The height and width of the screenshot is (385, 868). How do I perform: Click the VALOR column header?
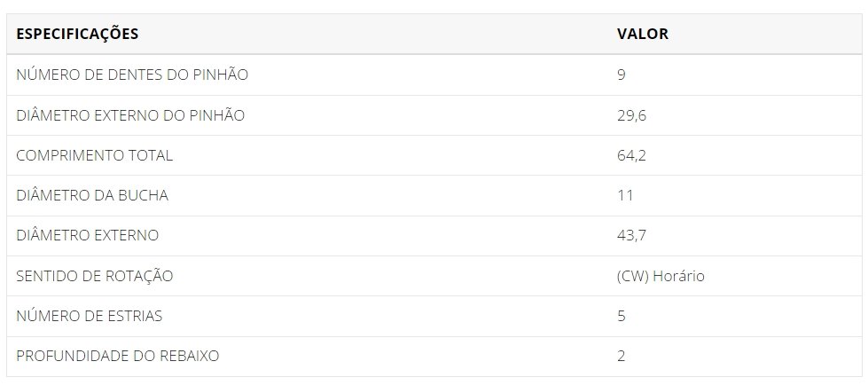pos(643,34)
